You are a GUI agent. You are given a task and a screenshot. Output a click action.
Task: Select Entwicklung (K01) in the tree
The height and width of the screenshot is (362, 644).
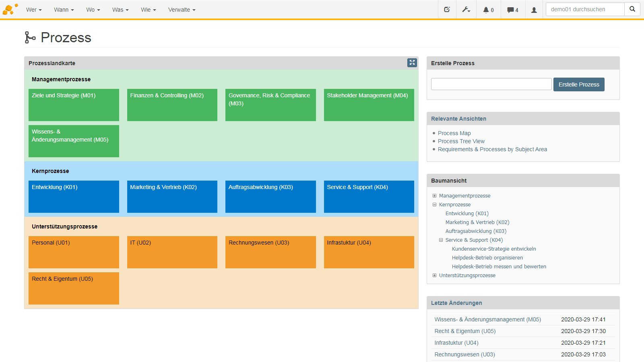click(x=467, y=214)
